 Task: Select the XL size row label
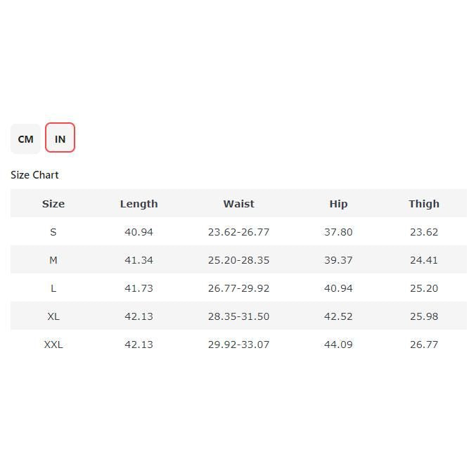point(53,316)
